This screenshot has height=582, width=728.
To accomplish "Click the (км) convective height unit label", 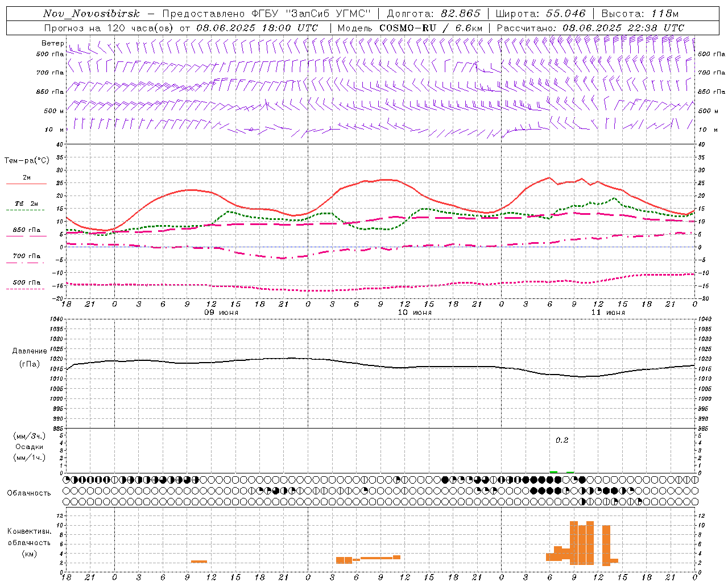I will [30, 554].
